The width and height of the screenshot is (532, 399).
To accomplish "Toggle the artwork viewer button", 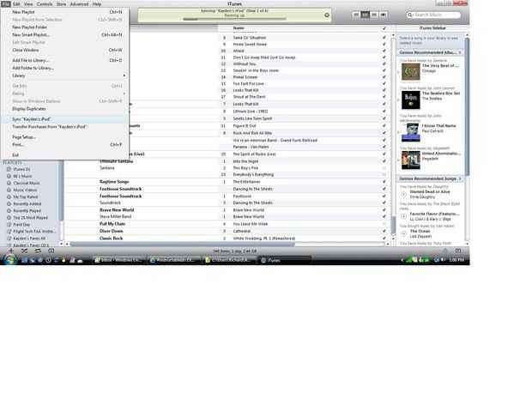I will [x=51, y=251].
